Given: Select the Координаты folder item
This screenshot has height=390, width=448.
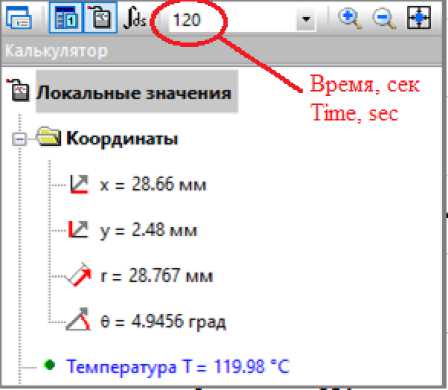Looking at the screenshot, I should click(x=122, y=138).
